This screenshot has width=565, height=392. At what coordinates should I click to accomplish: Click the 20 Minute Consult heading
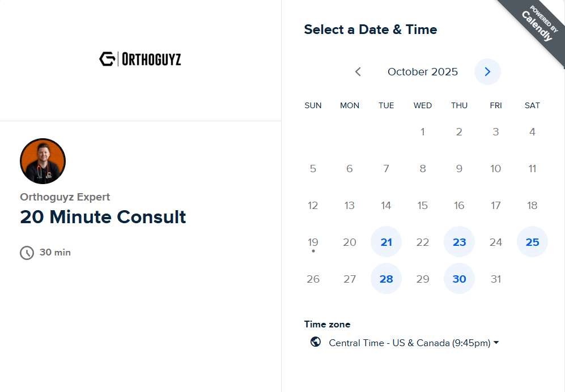click(103, 217)
